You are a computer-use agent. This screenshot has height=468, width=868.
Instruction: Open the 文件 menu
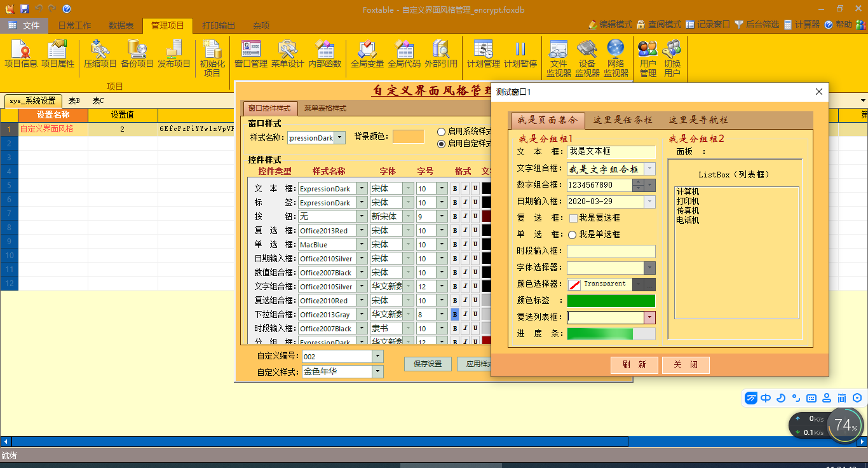[24, 25]
